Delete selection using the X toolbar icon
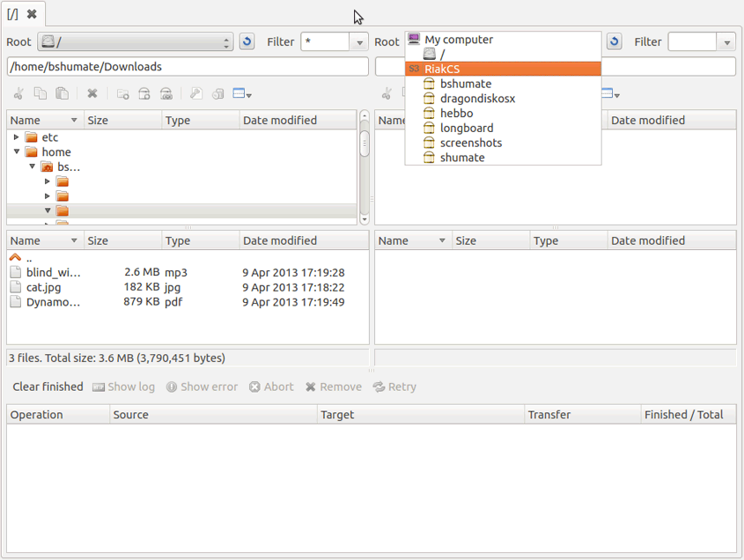 coord(92,93)
